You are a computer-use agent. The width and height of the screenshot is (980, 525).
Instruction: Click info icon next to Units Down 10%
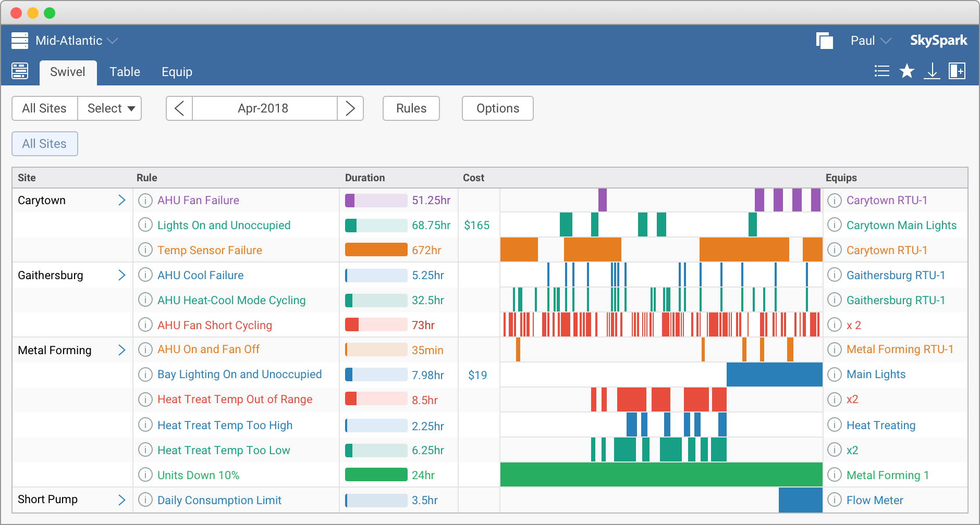click(x=145, y=474)
